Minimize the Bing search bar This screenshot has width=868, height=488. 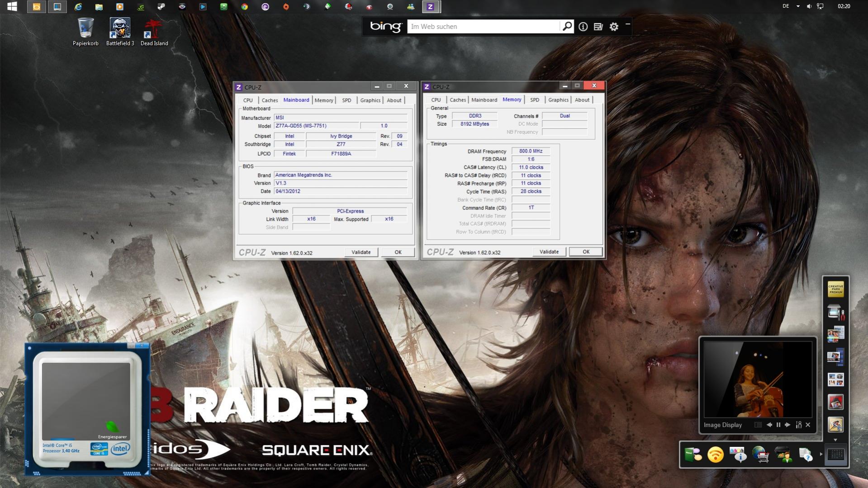[x=628, y=24]
